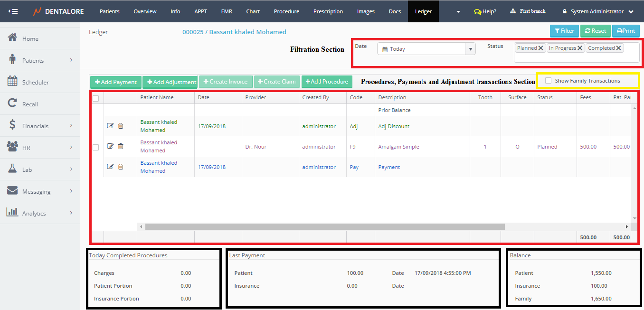644x310 pixels.
Task: Check the Amalgam Simple row checkbox
Action: (x=96, y=147)
